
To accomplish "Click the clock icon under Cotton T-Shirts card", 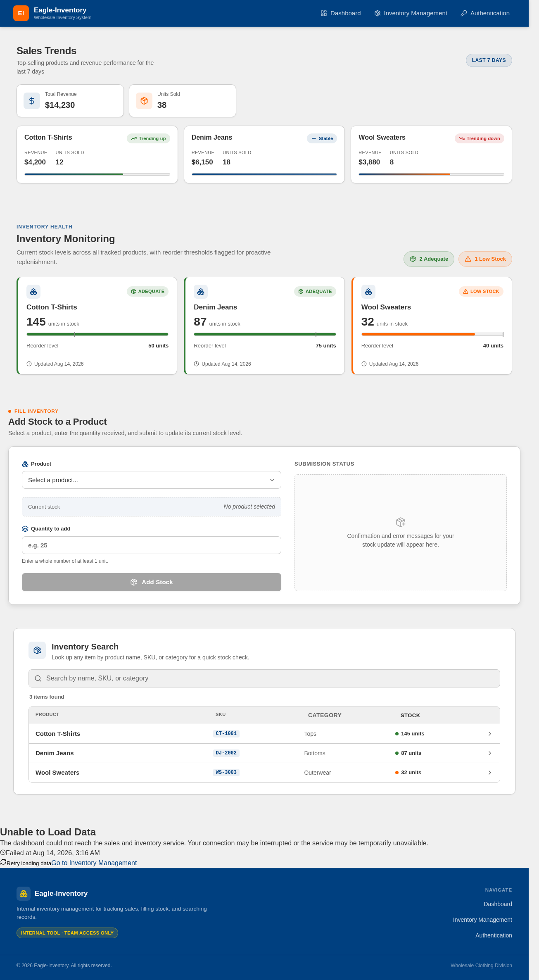I will tap(29, 364).
